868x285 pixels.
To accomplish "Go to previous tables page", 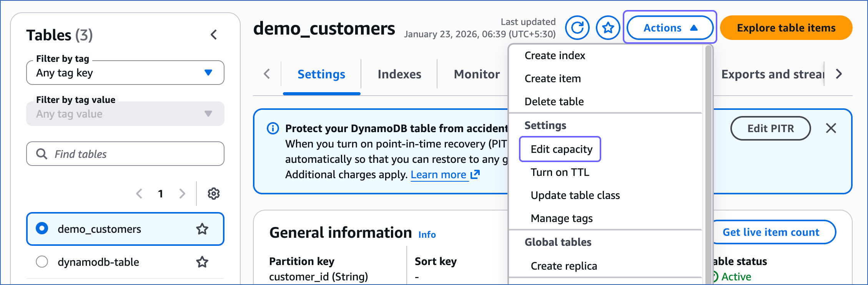I will [139, 194].
